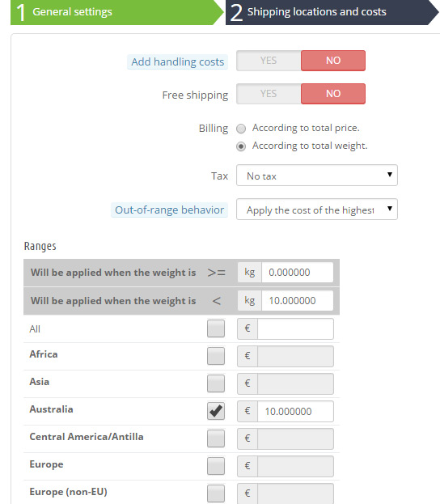Switch Add handling costs to YES
Screen dimensions: 440x504
pos(269,61)
